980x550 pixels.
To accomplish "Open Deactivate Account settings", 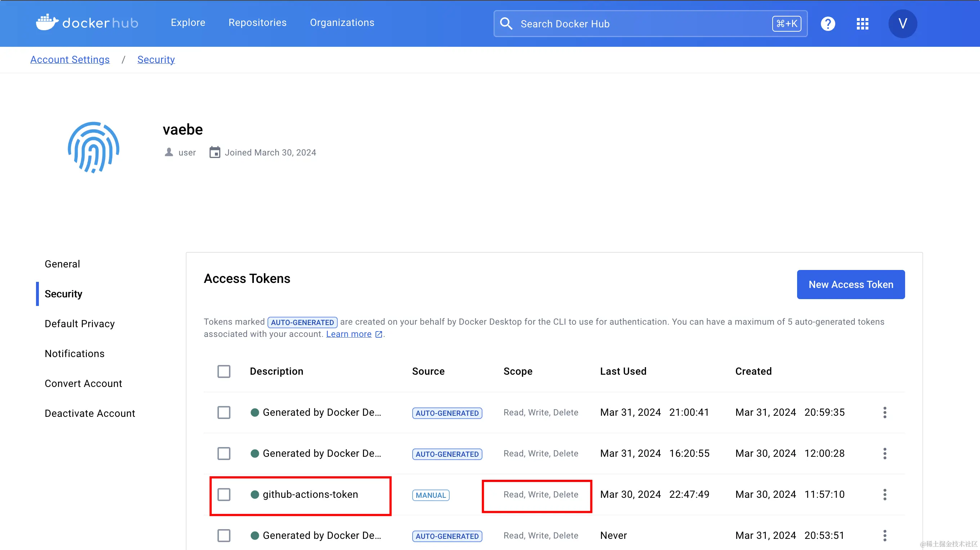I will pos(90,413).
